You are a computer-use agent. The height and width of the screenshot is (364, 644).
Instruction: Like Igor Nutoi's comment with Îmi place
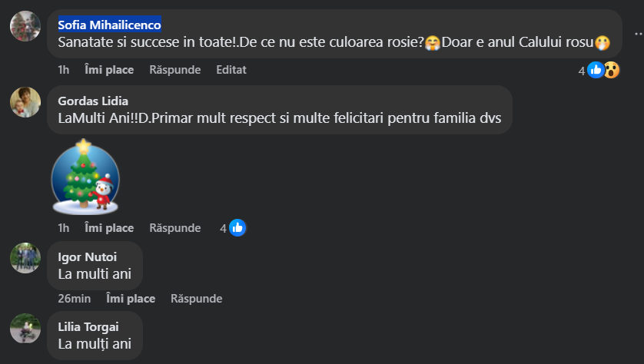[131, 299]
